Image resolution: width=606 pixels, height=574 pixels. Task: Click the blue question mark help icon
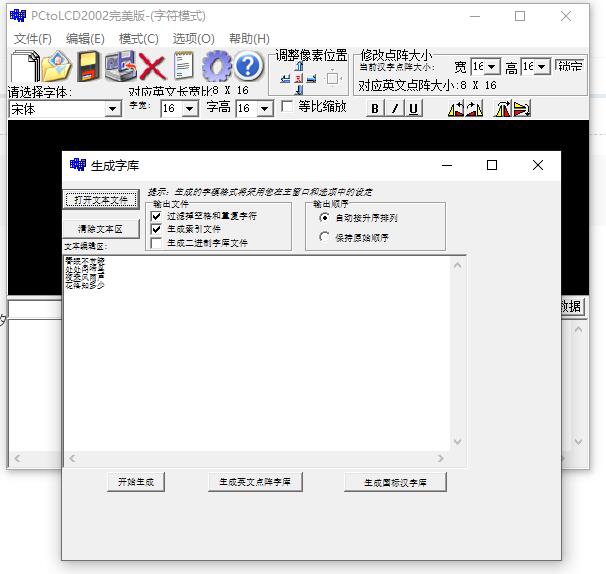point(249,66)
